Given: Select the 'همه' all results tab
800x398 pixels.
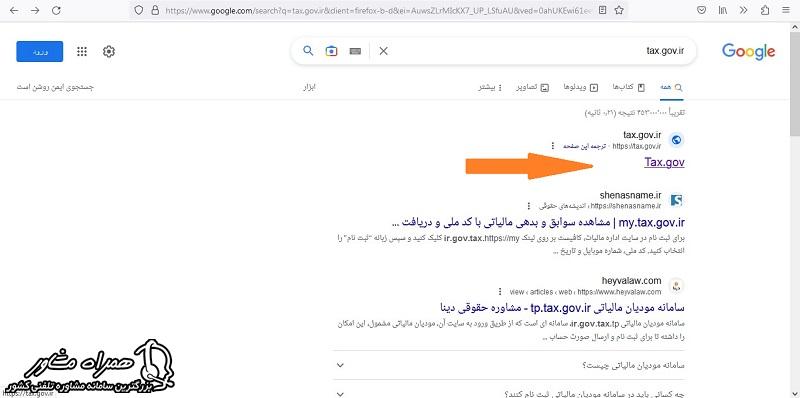Looking at the screenshot, I should pos(670,87).
